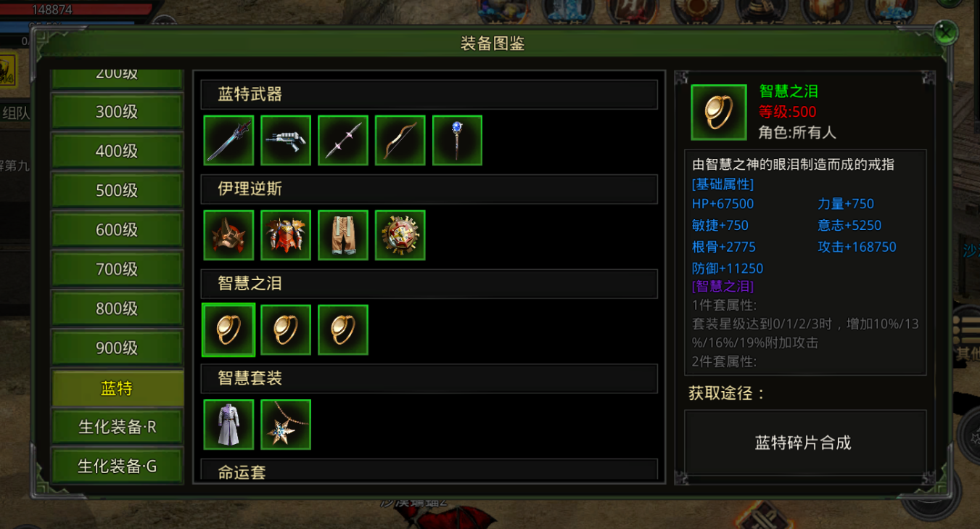Image resolution: width=980 pixels, height=529 pixels.
Task: Choose the blue-orb staff weapon icon
Action: pos(458,140)
